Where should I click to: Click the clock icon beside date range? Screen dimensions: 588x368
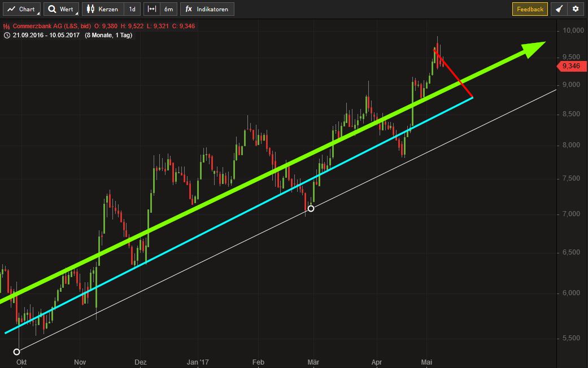click(7, 35)
